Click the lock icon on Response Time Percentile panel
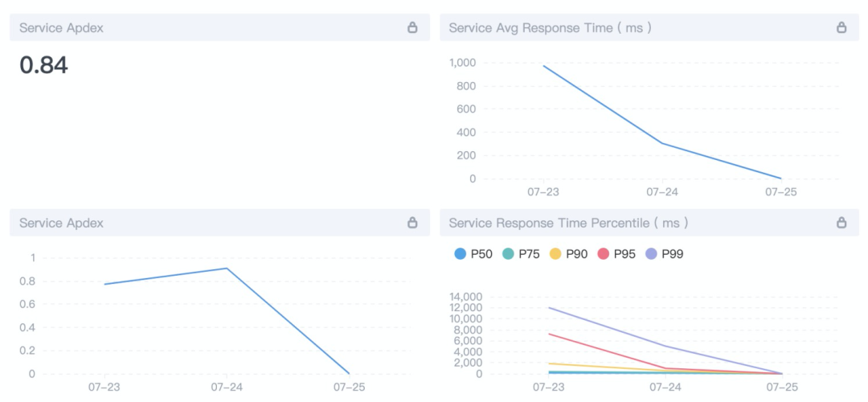This screenshot has height=402, width=868. (841, 223)
